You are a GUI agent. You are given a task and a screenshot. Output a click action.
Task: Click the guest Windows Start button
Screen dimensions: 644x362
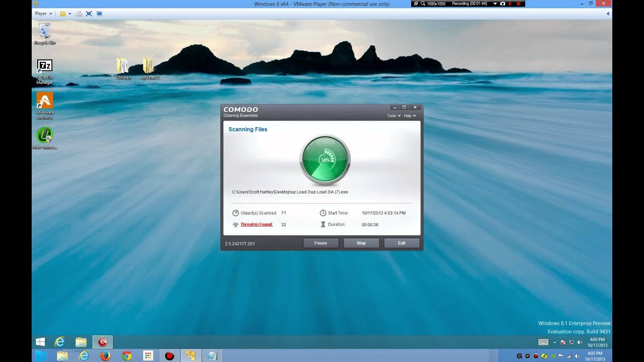[x=40, y=342]
